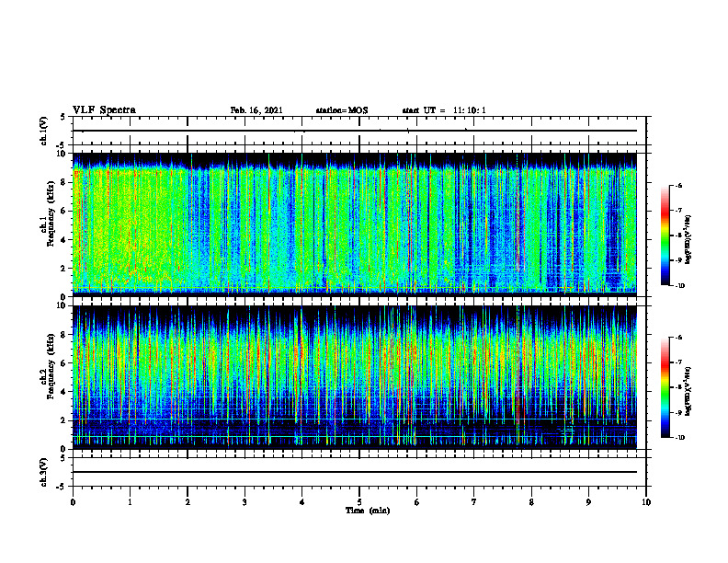Click the time axis tick label "9"
The width and height of the screenshot is (728, 563).
coord(588,502)
